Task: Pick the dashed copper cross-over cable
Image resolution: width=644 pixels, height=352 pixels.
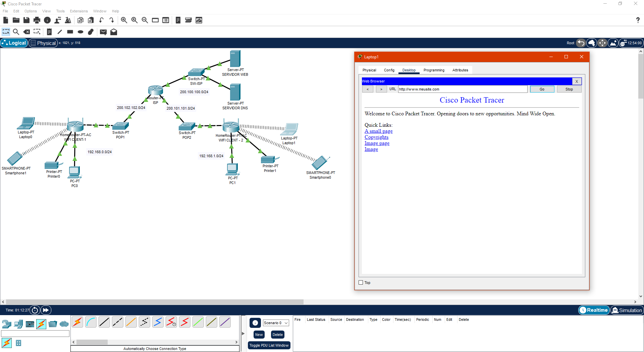Action: [x=118, y=322]
